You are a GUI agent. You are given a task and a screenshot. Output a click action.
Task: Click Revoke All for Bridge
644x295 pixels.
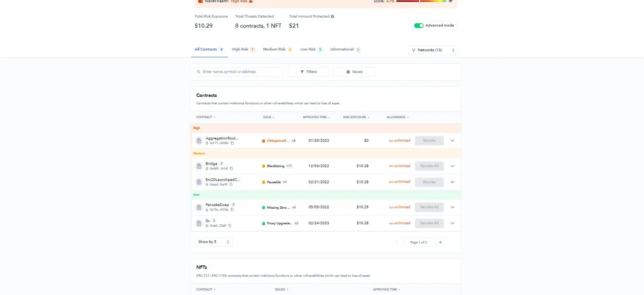(429, 166)
